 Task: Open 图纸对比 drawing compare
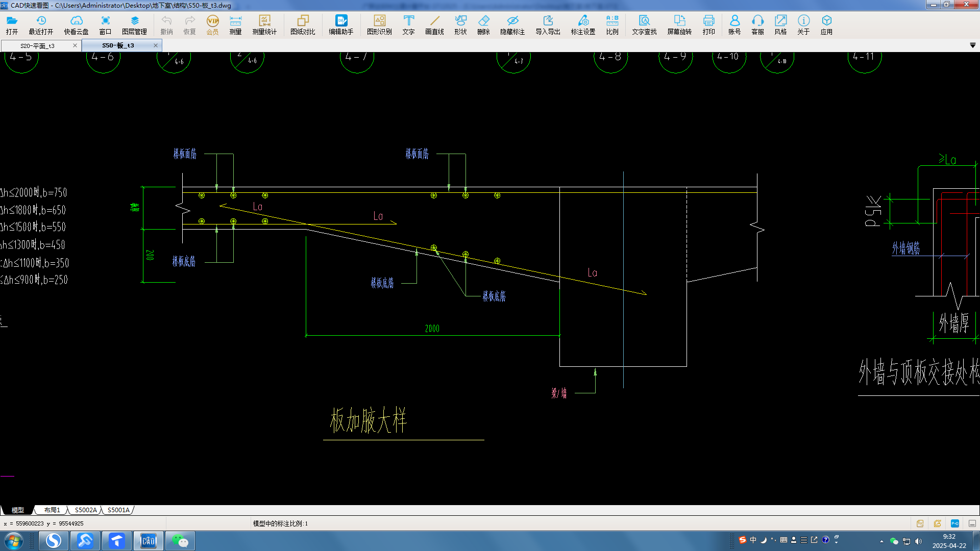303,24
